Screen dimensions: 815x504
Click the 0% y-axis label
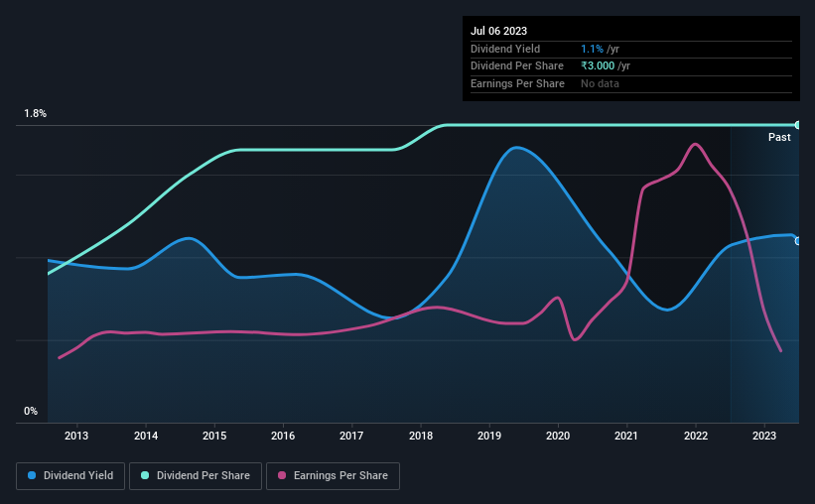[31, 411]
